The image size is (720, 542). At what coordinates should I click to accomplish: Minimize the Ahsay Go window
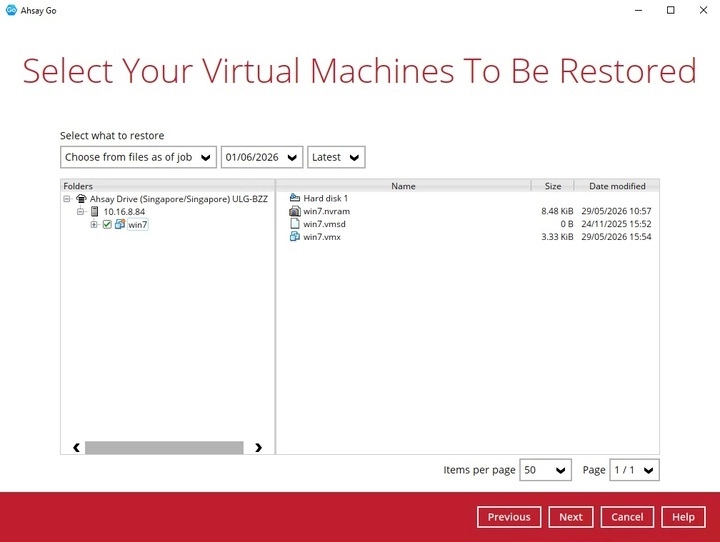coord(638,10)
